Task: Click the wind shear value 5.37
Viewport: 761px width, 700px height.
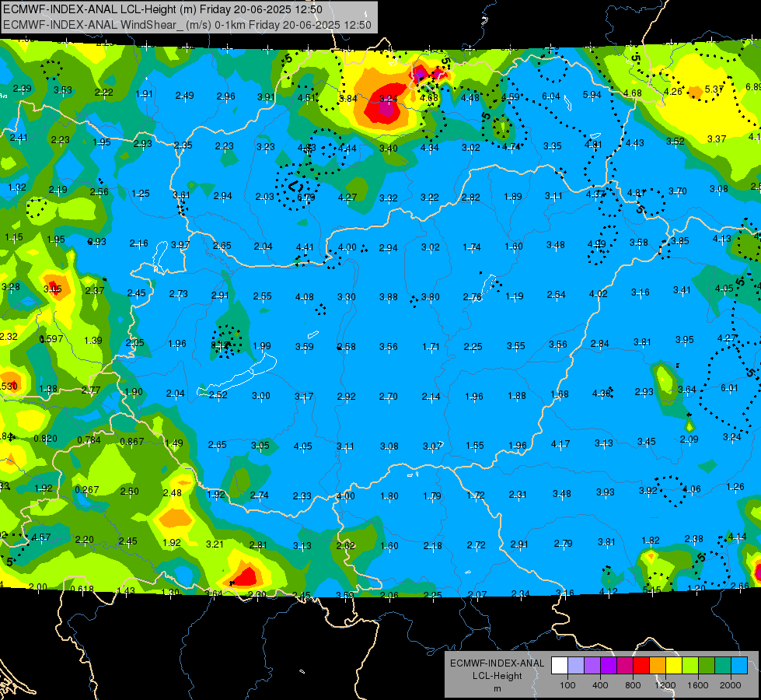Action: [714, 89]
